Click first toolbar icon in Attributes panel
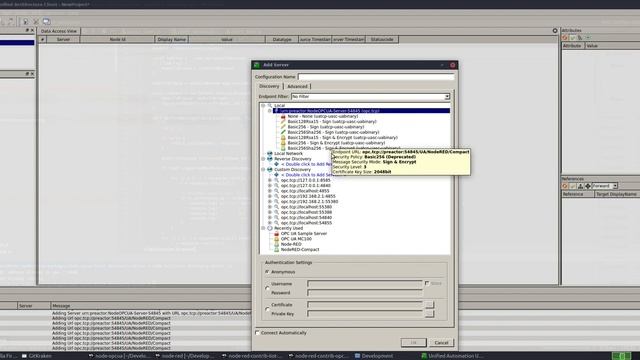The width and height of the screenshot is (640, 360). [565, 38]
